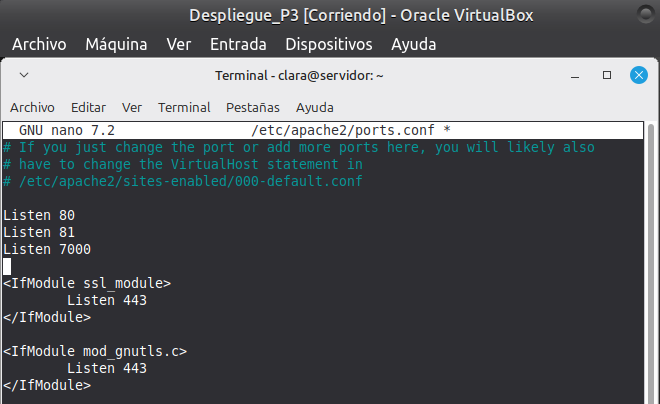The height and width of the screenshot is (404, 660).
Task: Open the Pestañas menu
Action: click(253, 107)
